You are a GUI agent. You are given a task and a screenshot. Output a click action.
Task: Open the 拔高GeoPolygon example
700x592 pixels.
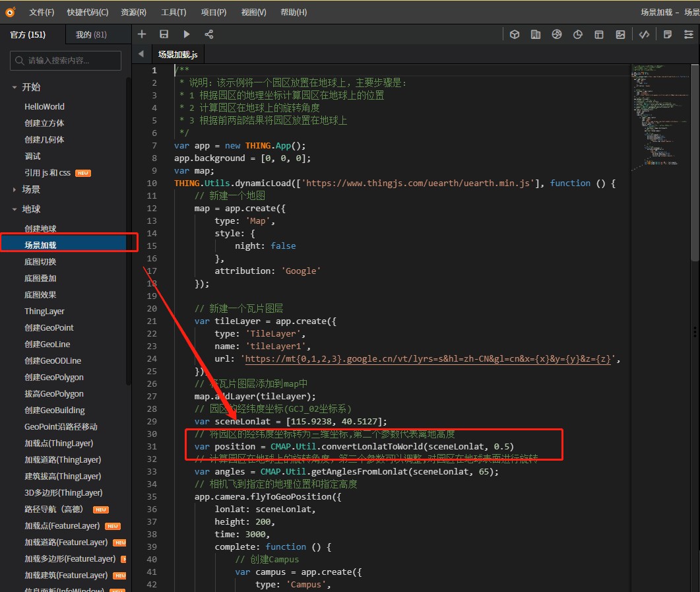(x=54, y=394)
